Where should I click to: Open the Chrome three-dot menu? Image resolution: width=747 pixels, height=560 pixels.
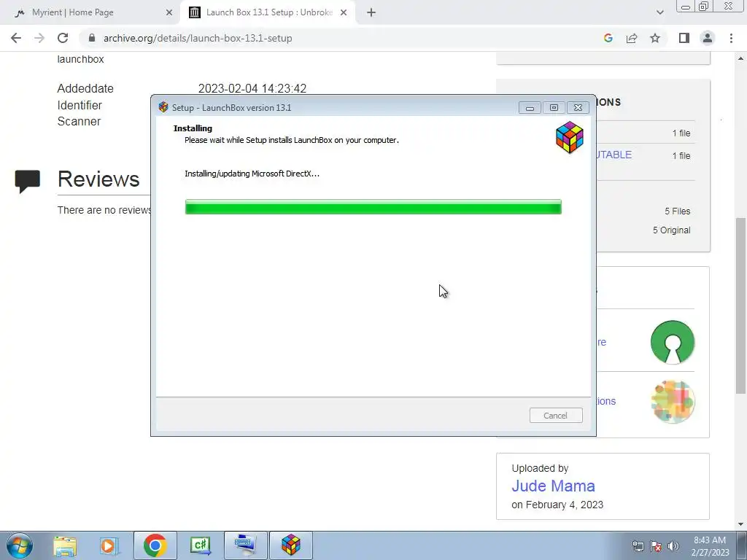pos(731,38)
